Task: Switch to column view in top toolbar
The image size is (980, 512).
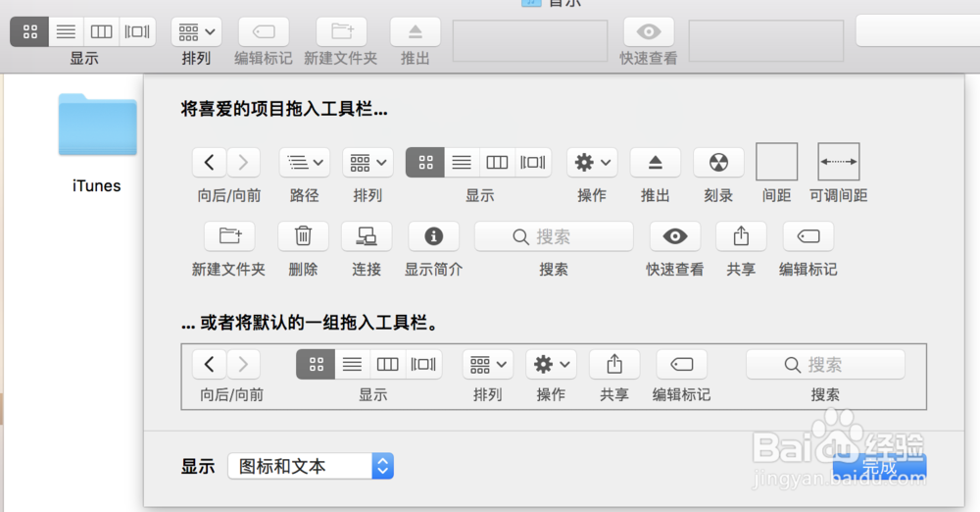Action: coord(101,31)
